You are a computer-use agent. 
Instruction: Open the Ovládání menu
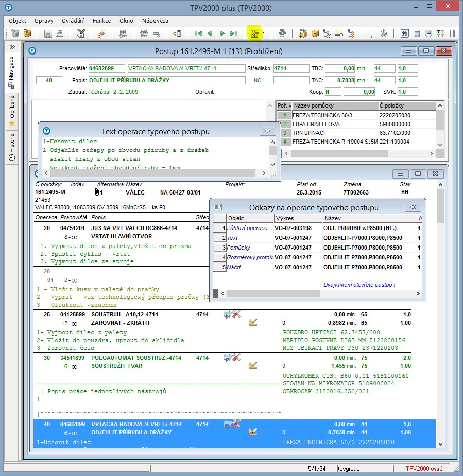click(x=73, y=21)
